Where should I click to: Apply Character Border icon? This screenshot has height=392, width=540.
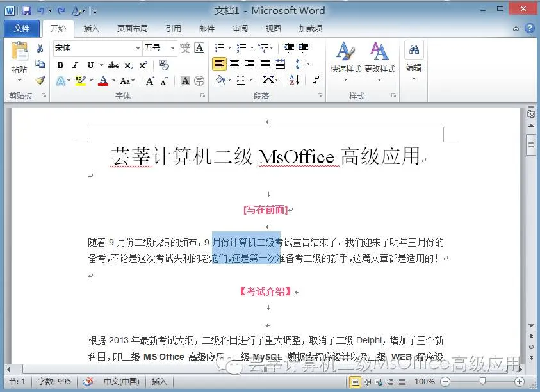[x=199, y=47]
